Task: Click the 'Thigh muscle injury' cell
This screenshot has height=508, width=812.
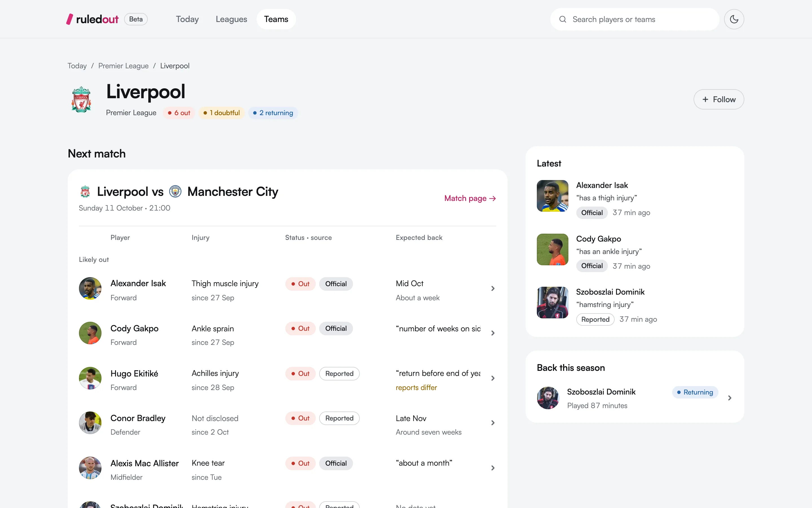Action: [225, 284]
